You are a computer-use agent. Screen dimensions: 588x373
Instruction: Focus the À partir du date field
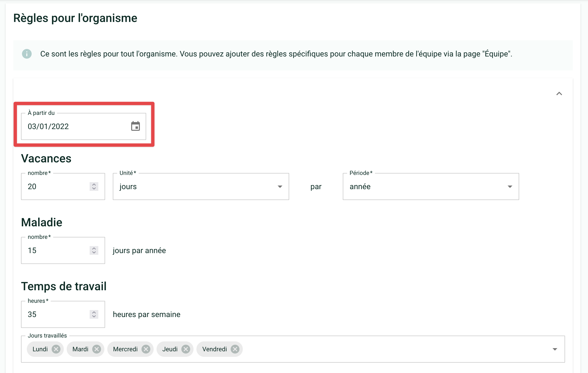[84, 126]
